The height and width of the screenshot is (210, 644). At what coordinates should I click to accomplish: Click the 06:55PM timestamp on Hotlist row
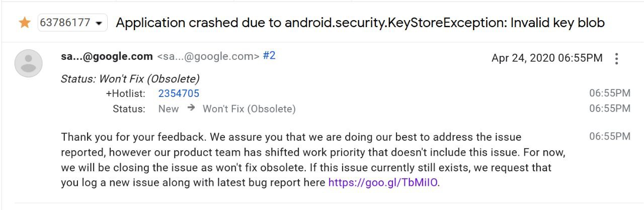[x=610, y=93]
